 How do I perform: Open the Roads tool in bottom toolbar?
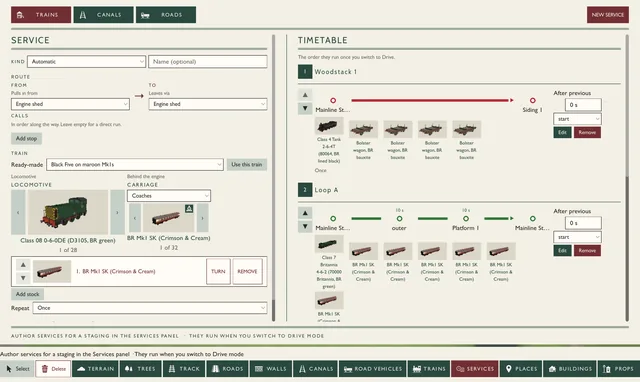click(227, 369)
